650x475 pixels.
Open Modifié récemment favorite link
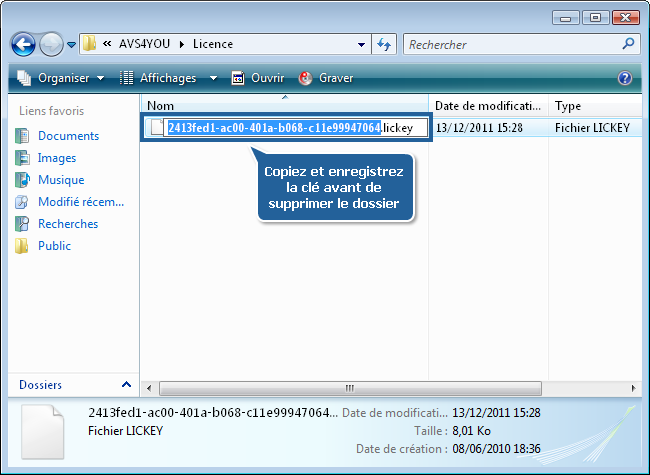(81, 202)
